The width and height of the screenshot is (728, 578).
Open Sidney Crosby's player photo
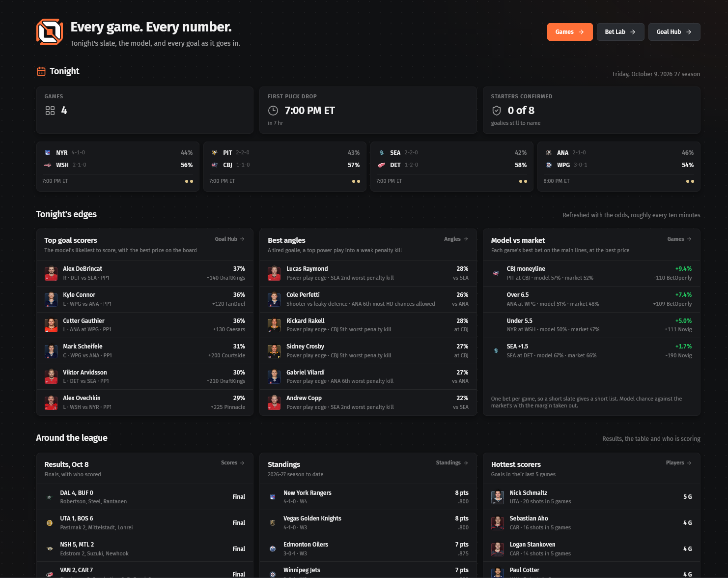pyautogui.click(x=274, y=351)
